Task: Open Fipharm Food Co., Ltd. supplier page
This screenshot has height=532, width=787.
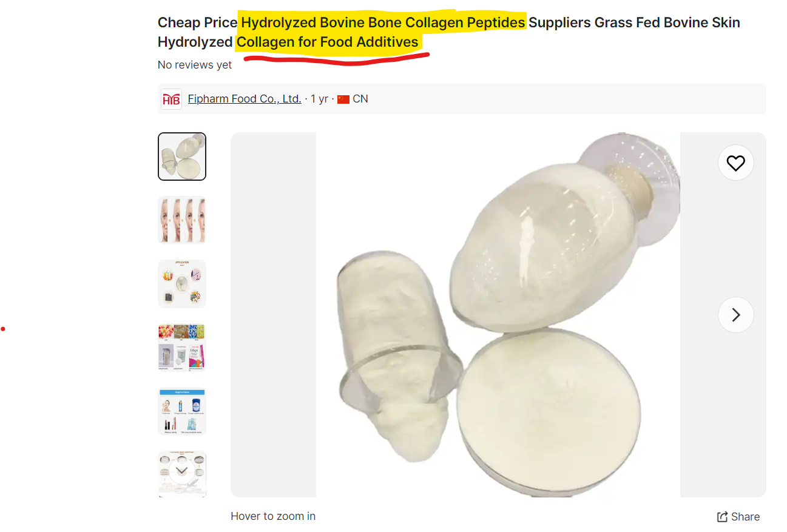Action: click(x=245, y=99)
